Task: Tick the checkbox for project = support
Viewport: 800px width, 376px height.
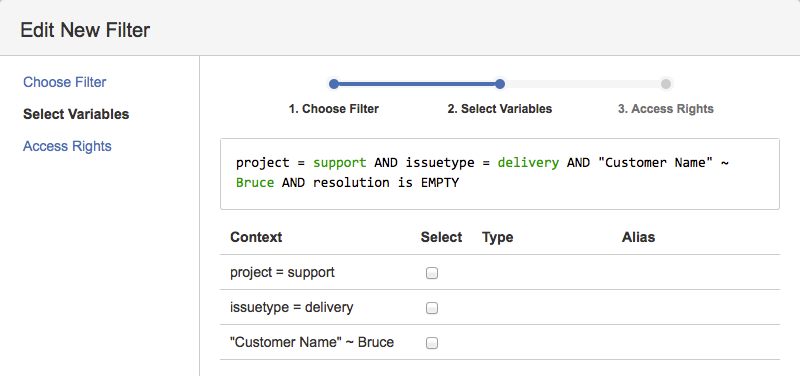Action: [432, 273]
